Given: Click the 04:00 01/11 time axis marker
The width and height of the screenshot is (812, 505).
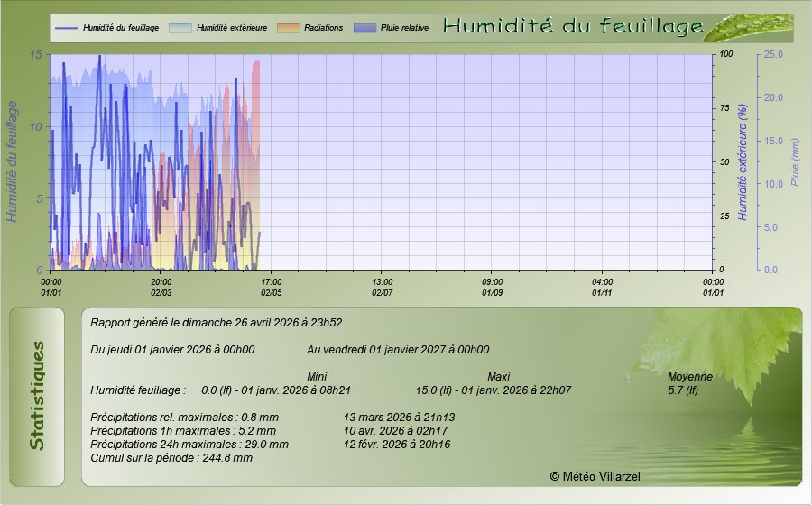Looking at the screenshot, I should [x=602, y=287].
